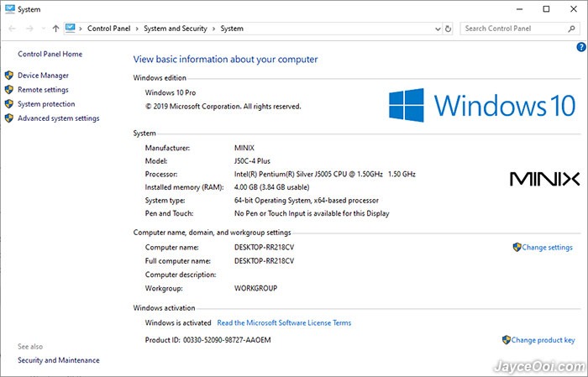Screen dimensions: 588x377
Task: Open the address bar history dropdown
Action: 438,29
